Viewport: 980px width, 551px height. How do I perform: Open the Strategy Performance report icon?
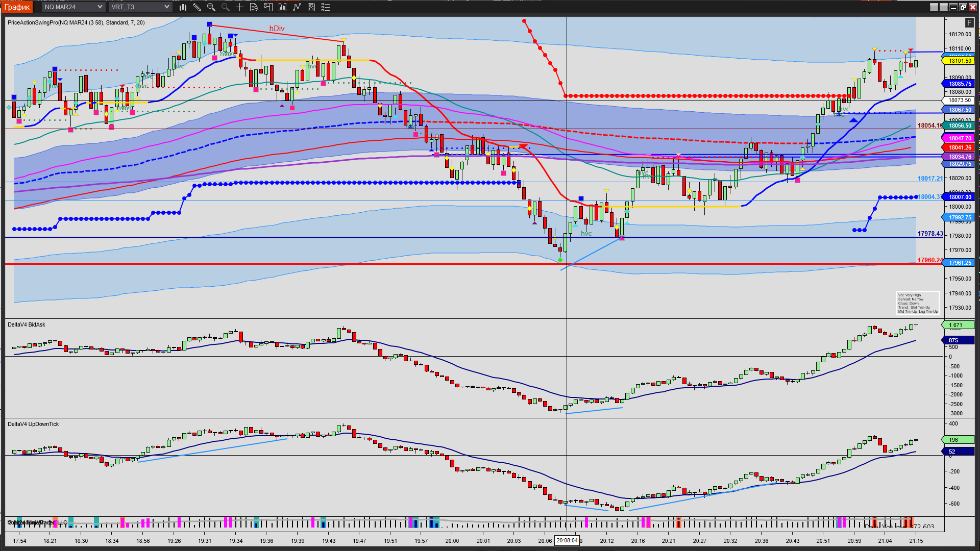click(311, 7)
